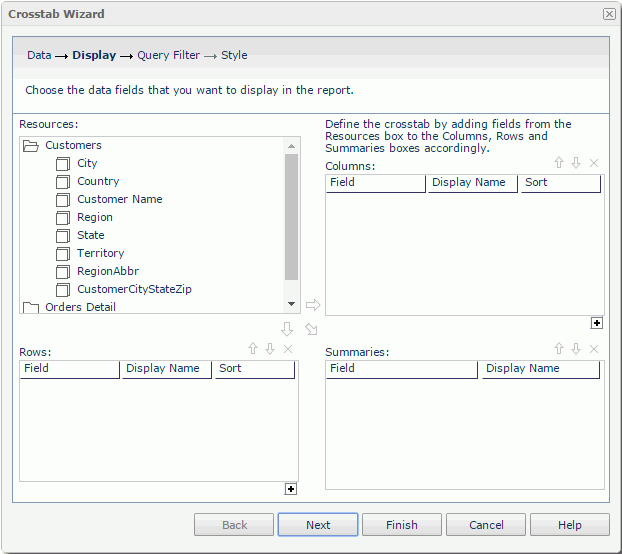Jump to the Query Filter step
The width and height of the screenshot is (622, 554).
[168, 55]
